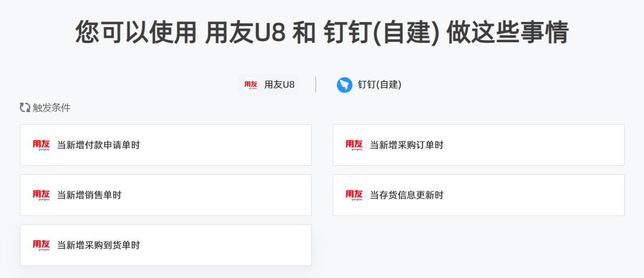The image size is (644, 278).
Task: Click the refresh arrows icon beside 触发条件
Action: [x=25, y=108]
